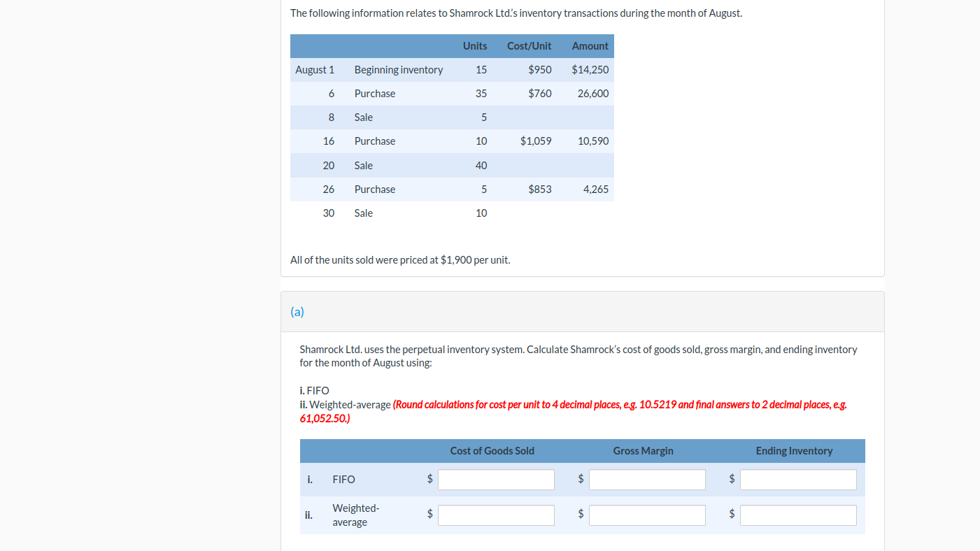Click the Cost of Goods Sold column header
This screenshot has height=551, width=980.
point(492,451)
